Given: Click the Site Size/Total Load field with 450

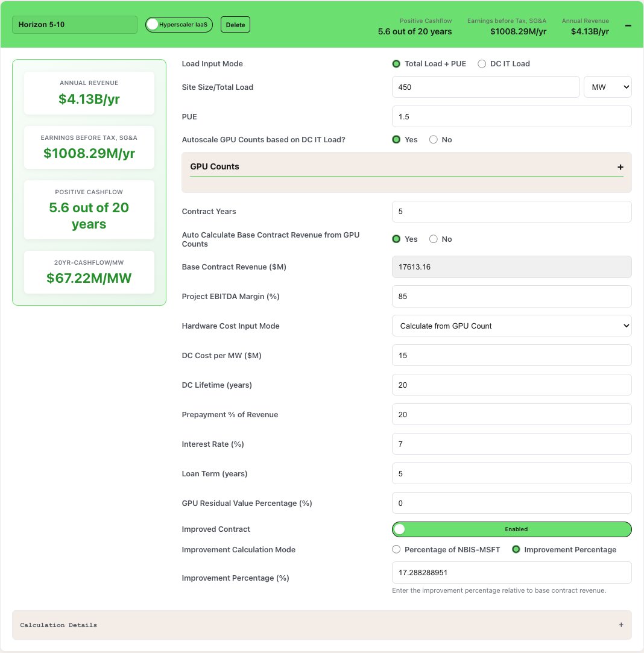Looking at the screenshot, I should 485,87.
